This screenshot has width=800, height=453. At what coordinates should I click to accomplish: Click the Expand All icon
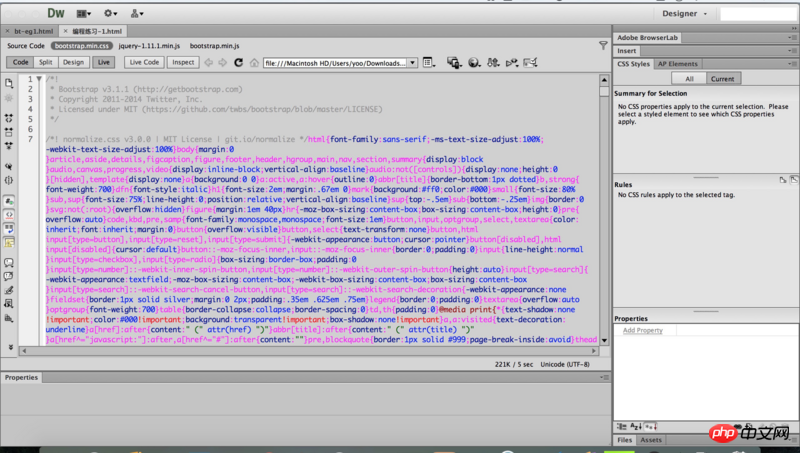9,146
